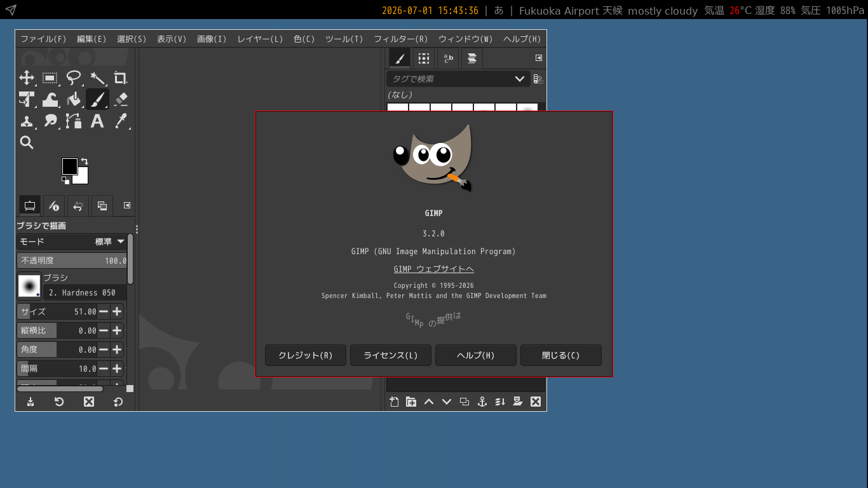The height and width of the screenshot is (488, 868).
Task: Decrease the 縦横比 value with minus
Action: click(104, 330)
